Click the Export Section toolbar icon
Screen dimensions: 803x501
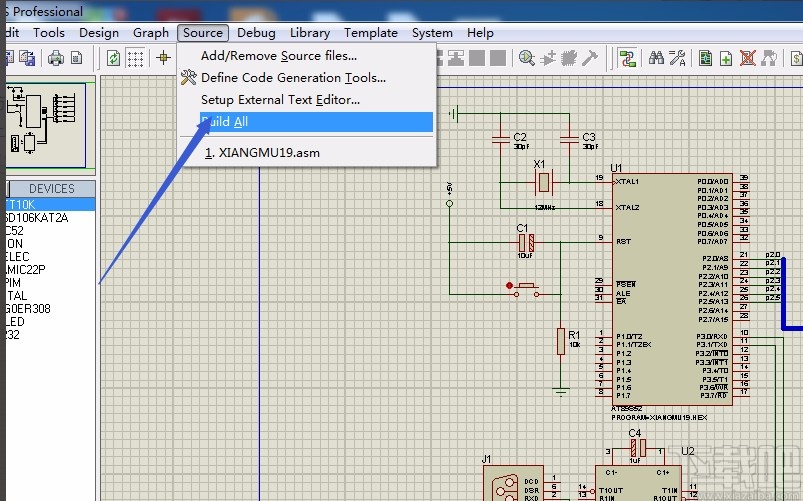(x=27, y=58)
